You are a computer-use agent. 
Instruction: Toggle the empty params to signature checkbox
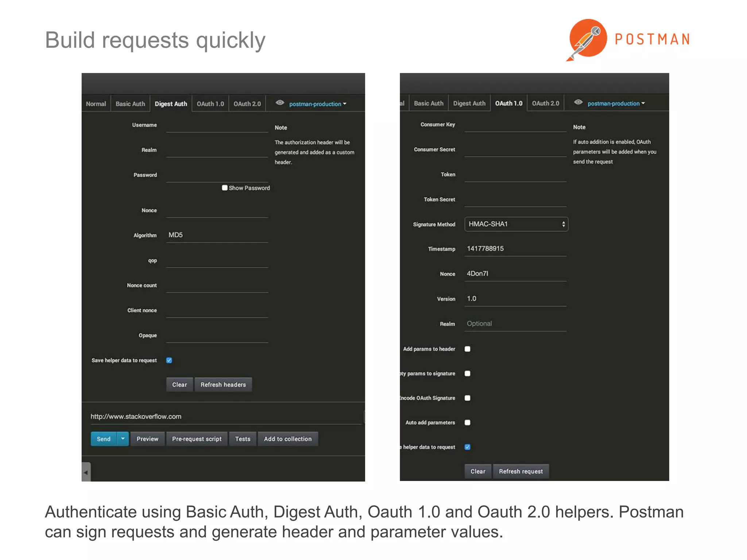(x=467, y=373)
